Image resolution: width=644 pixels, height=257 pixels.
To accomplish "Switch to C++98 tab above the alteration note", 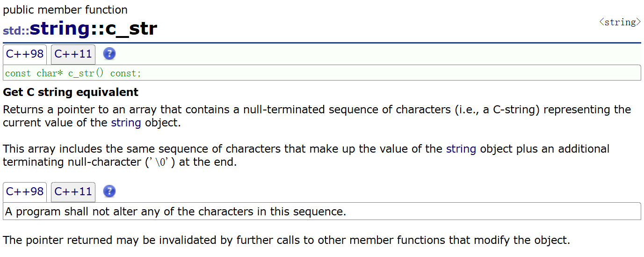I will (x=25, y=191).
